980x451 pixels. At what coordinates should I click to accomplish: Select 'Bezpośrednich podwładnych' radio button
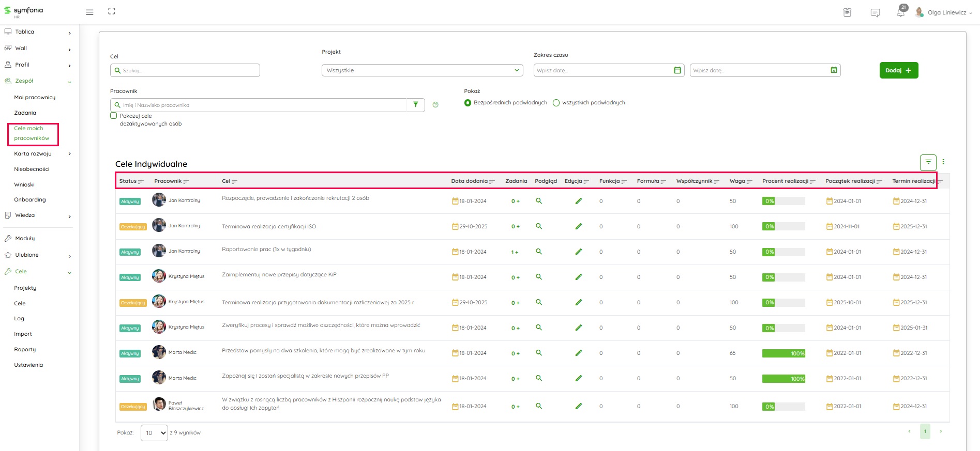(x=468, y=103)
